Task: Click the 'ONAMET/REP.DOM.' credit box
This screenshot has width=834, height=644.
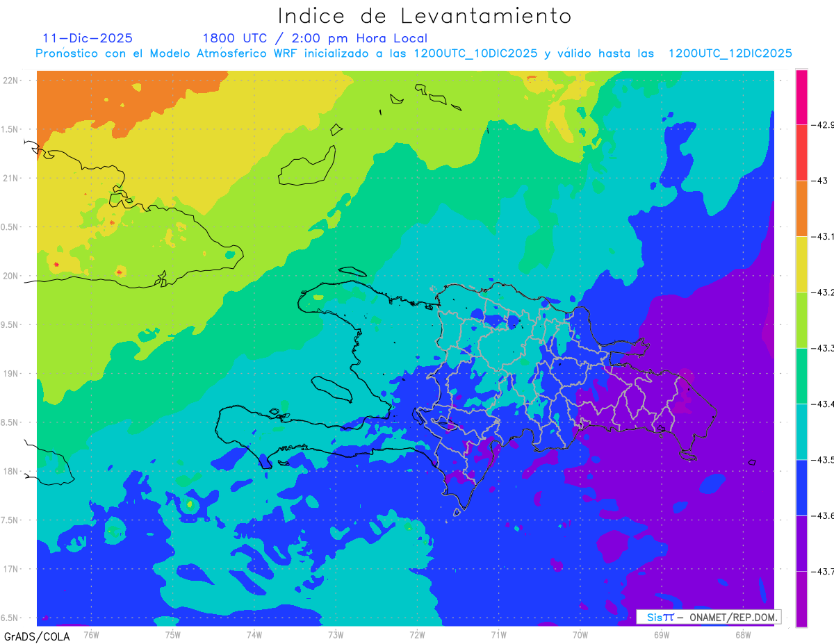Action: [709, 617]
